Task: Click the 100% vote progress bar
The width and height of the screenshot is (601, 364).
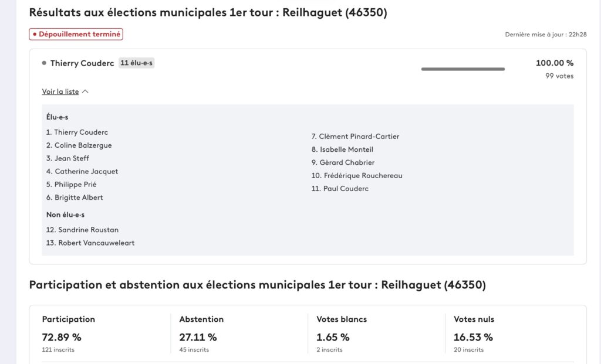Action: tap(462, 69)
